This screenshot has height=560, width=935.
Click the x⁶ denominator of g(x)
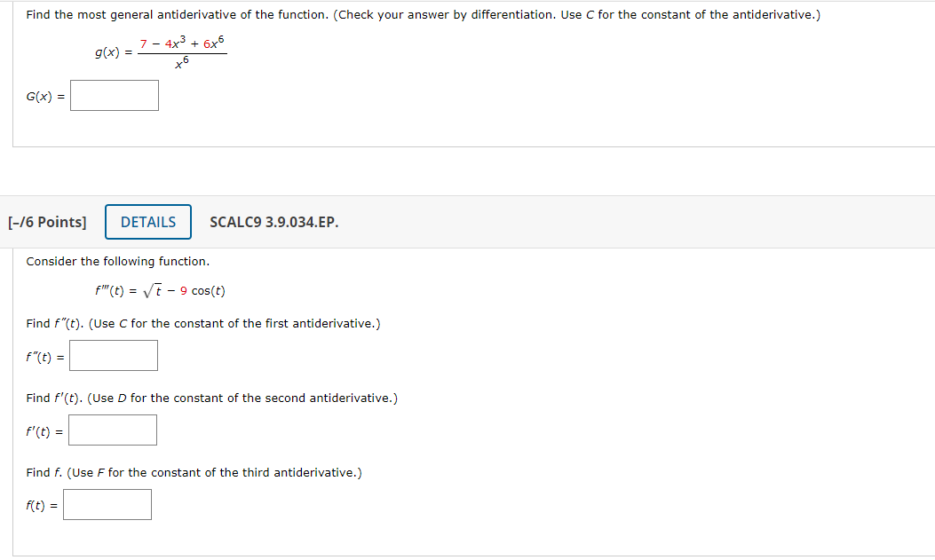182,63
